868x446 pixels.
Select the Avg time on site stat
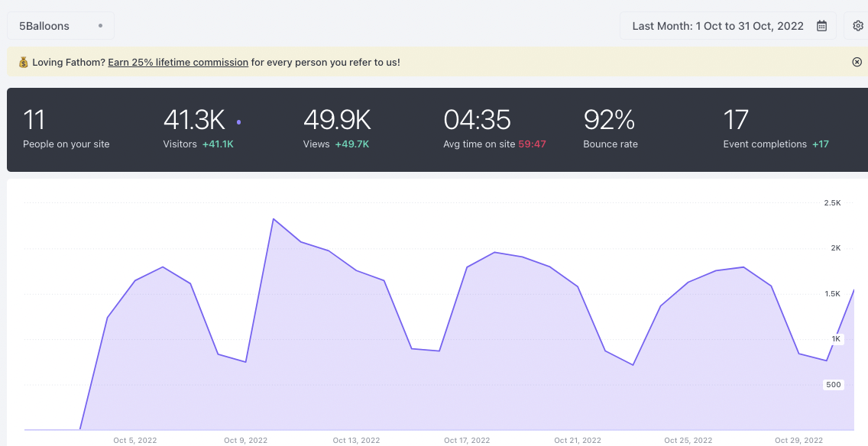click(478, 128)
